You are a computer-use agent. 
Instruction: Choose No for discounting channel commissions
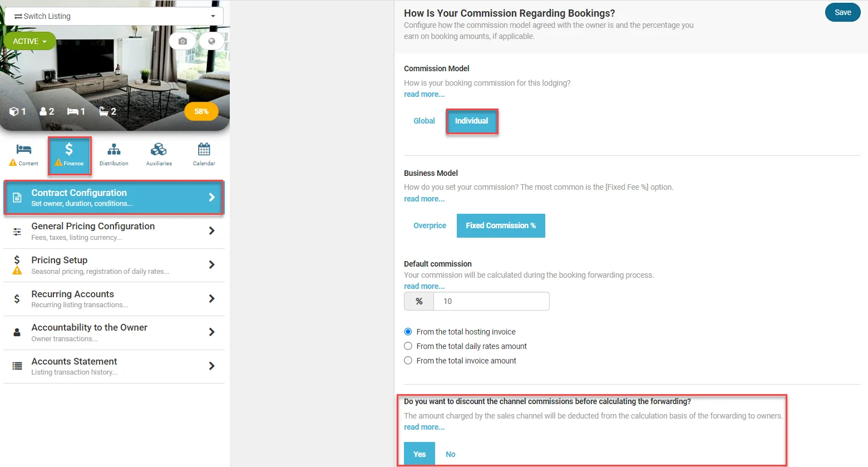point(450,454)
